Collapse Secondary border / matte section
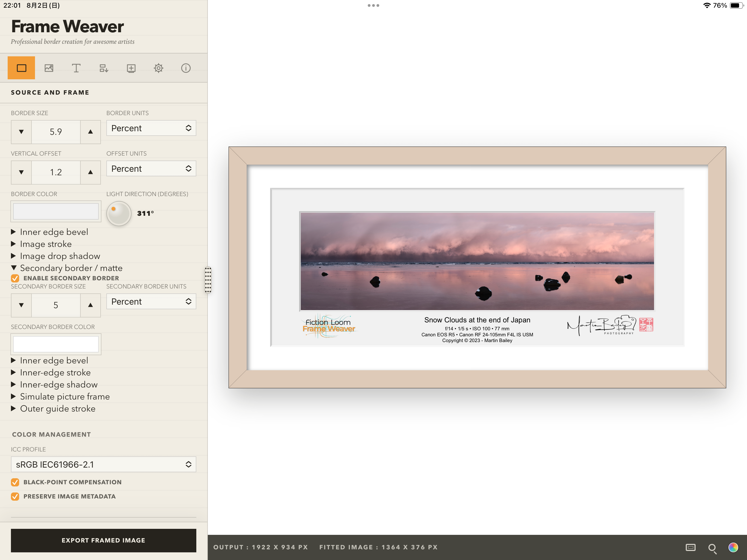The height and width of the screenshot is (560, 747). pyautogui.click(x=67, y=268)
